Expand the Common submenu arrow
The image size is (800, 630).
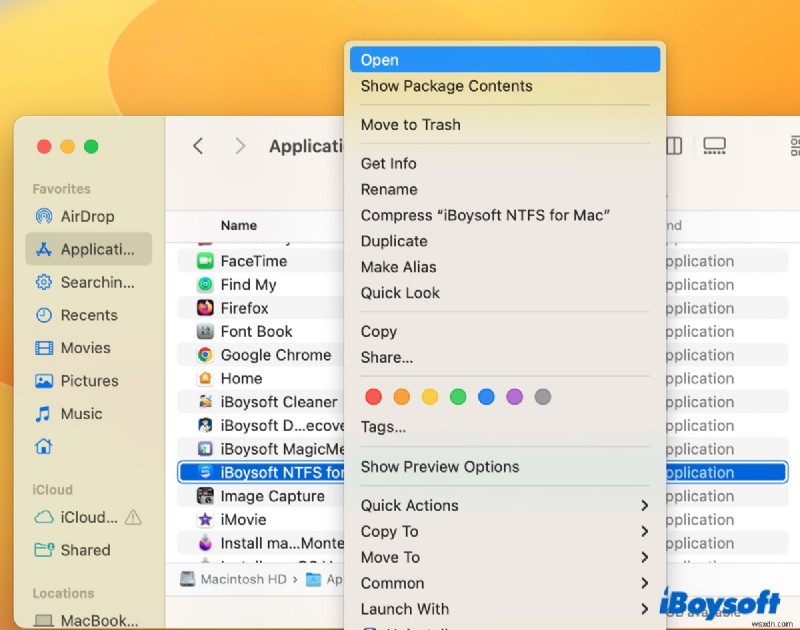(x=644, y=583)
